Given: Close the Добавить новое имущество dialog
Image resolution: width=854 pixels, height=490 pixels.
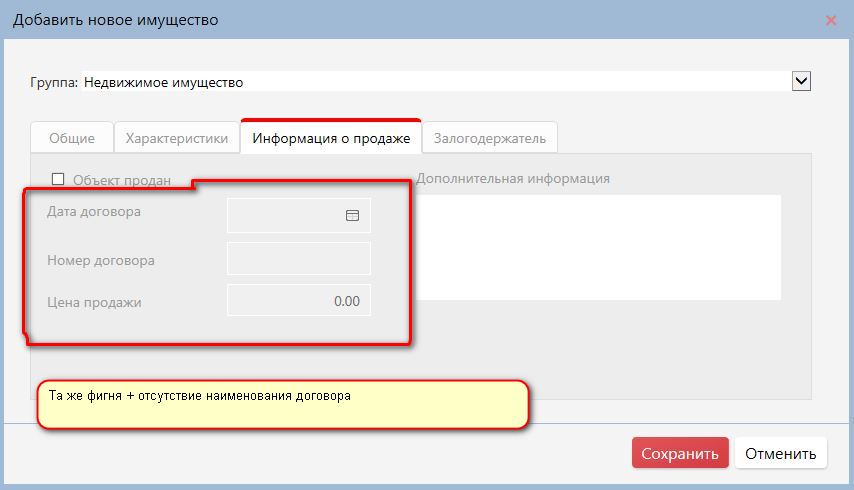Looking at the screenshot, I should (830, 20).
